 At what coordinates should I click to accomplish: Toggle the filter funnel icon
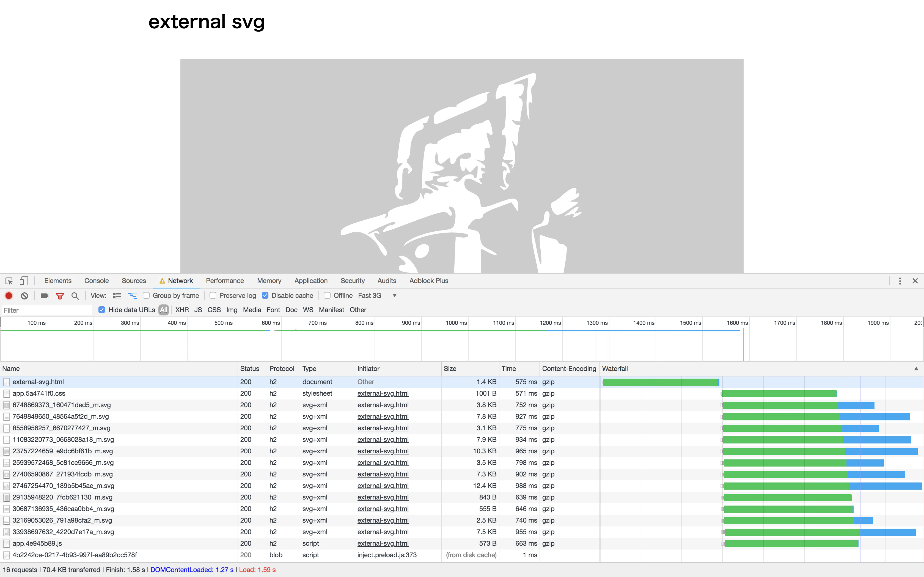click(x=60, y=296)
